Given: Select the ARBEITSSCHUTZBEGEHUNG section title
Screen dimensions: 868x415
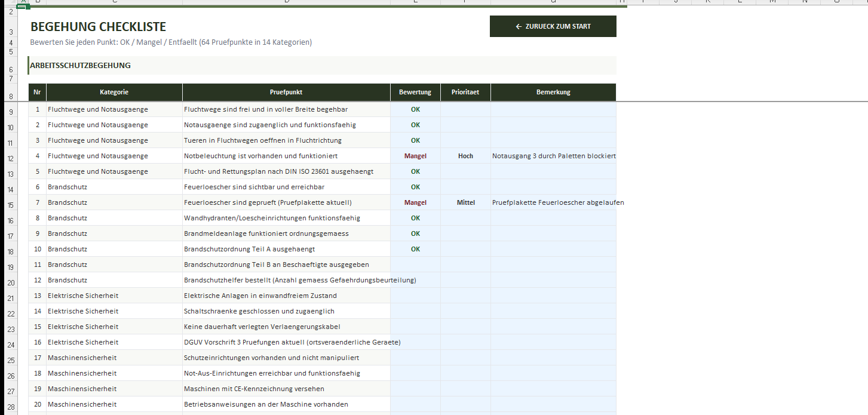Looking at the screenshot, I should 81,66.
